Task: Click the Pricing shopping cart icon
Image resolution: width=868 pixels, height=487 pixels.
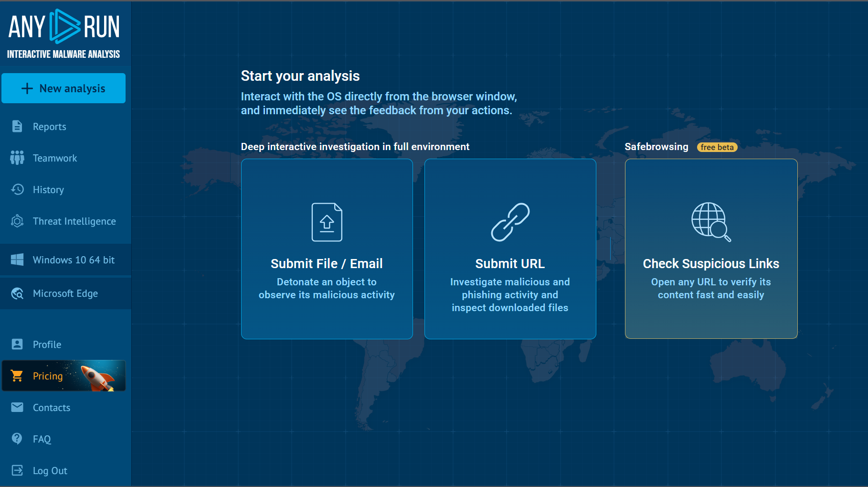Action: click(17, 376)
